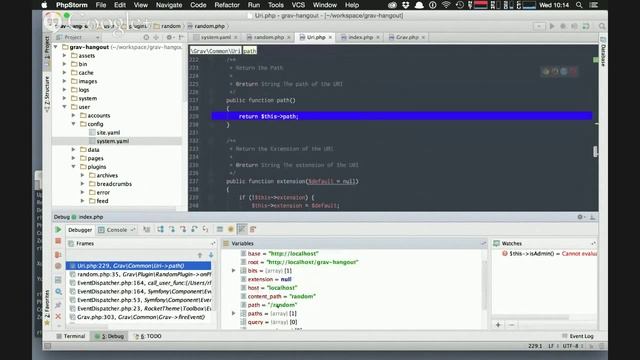This screenshot has height=360, width=640.
Task: Move down one frame with the down arrow
Action: click(x=211, y=255)
